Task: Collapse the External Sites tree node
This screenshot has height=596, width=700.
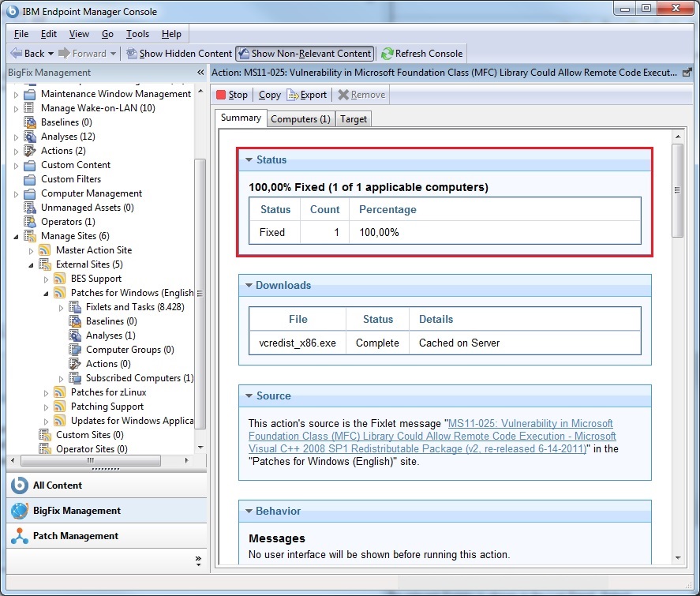Action: pyautogui.click(x=31, y=265)
